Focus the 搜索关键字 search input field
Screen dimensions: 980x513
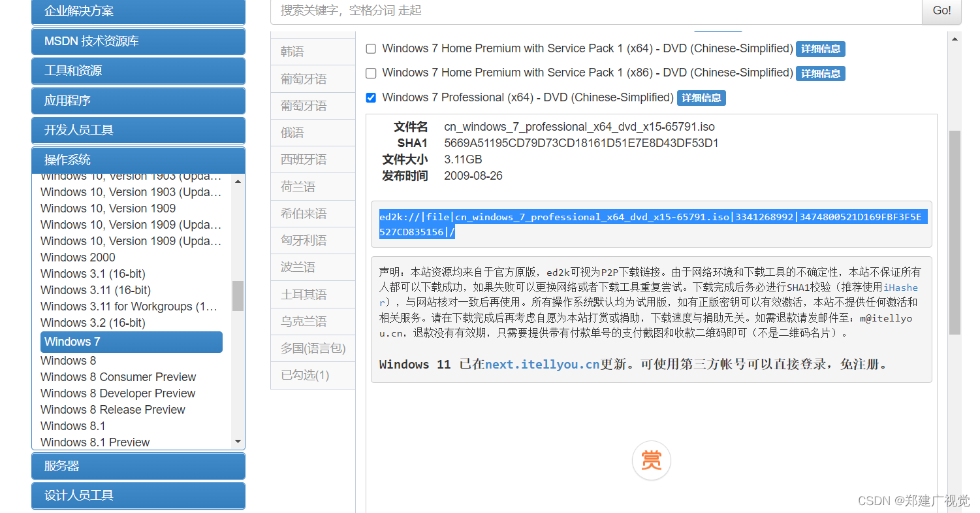pos(596,10)
